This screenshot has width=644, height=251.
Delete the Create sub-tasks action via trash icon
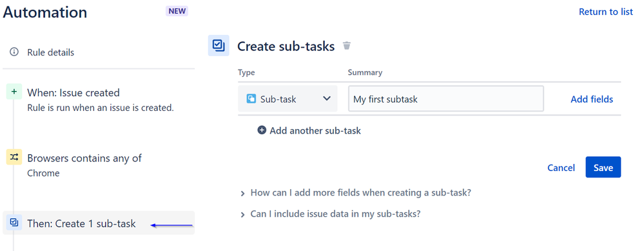coord(347,46)
